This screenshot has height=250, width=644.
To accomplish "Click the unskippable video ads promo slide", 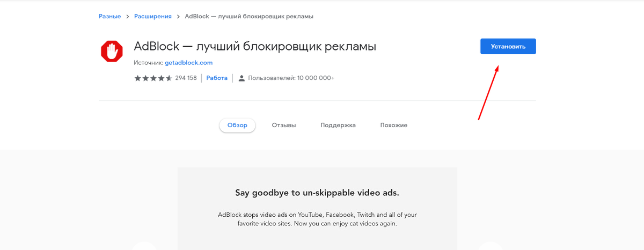I will [x=317, y=209].
